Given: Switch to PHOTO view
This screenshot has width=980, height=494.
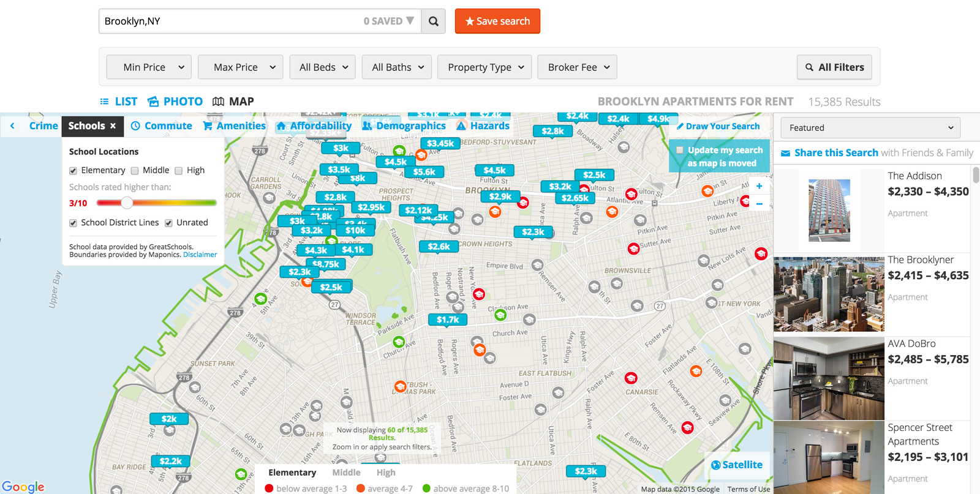Looking at the screenshot, I should click(175, 102).
